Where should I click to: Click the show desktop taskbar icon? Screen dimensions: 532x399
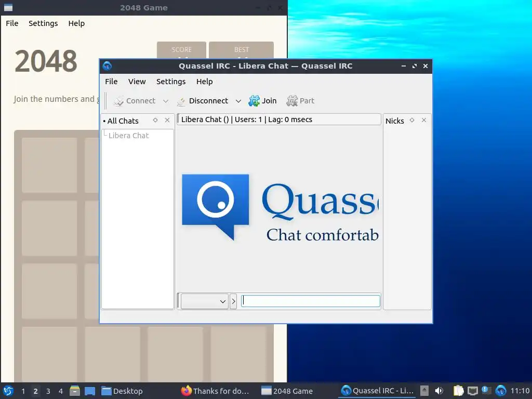pyautogui.click(x=90, y=391)
